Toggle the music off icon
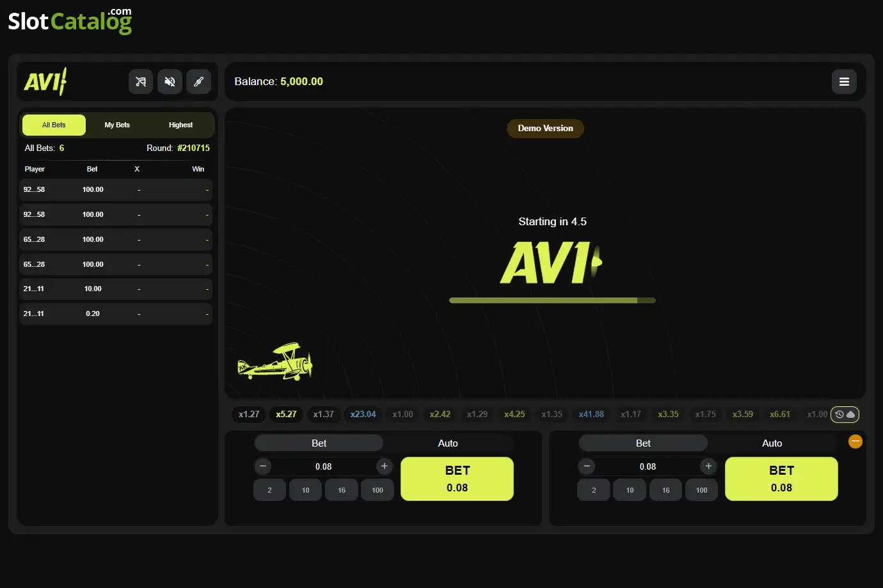Viewport: 883px width, 588px height. coord(141,82)
